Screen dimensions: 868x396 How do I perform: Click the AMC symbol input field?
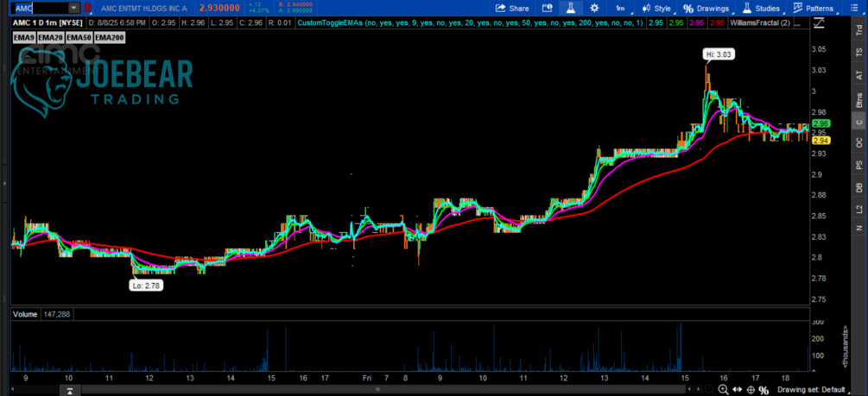pyautogui.click(x=41, y=9)
